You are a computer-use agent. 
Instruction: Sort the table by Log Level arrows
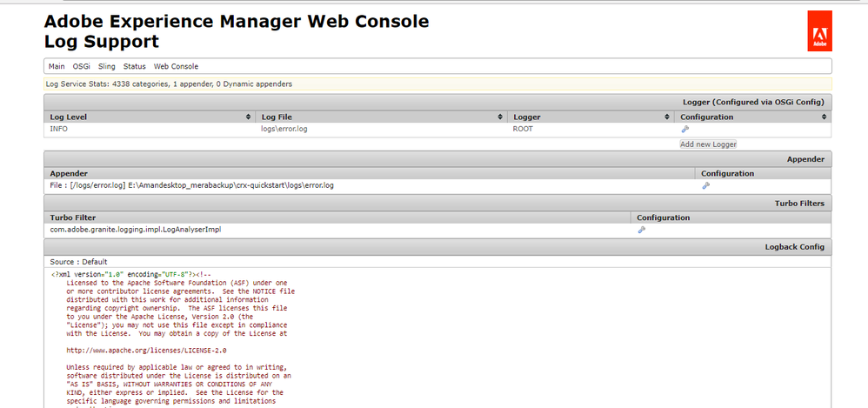(x=250, y=117)
